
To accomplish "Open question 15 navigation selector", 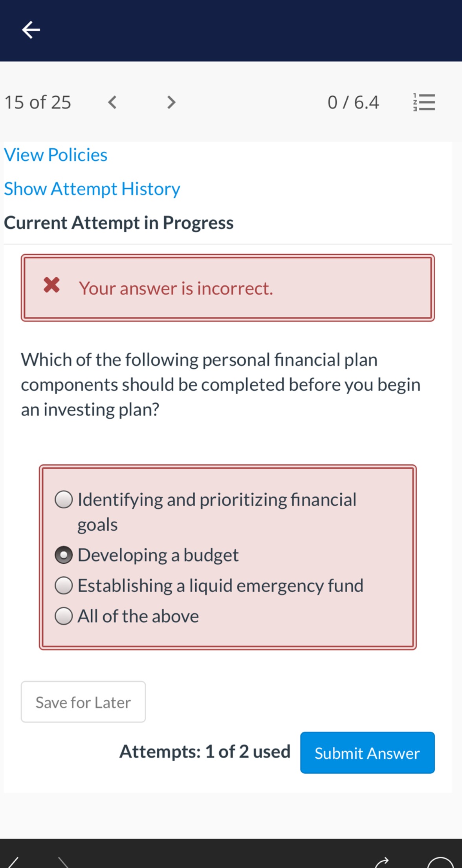I will click(37, 102).
